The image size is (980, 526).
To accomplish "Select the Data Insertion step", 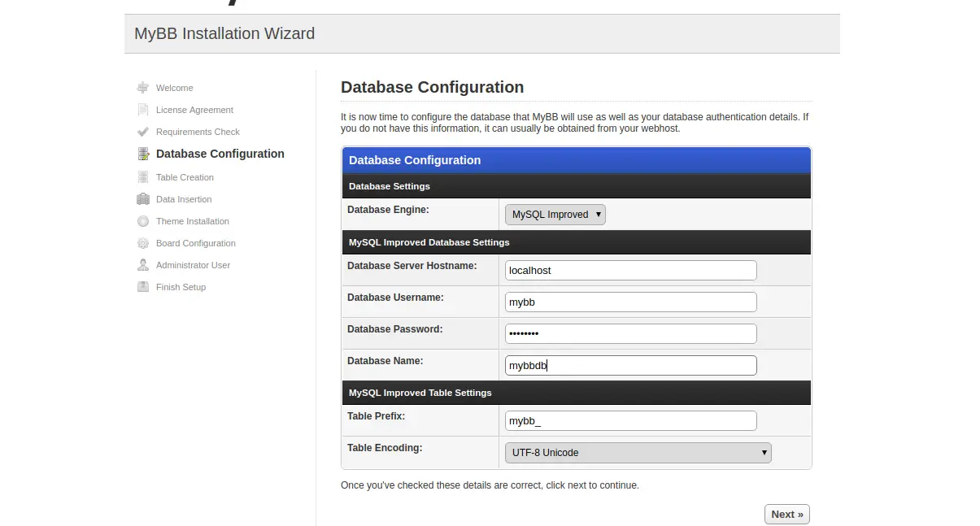I will (184, 199).
